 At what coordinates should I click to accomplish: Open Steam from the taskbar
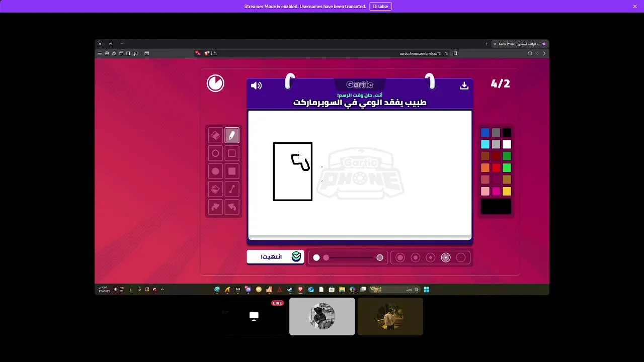tap(290, 289)
